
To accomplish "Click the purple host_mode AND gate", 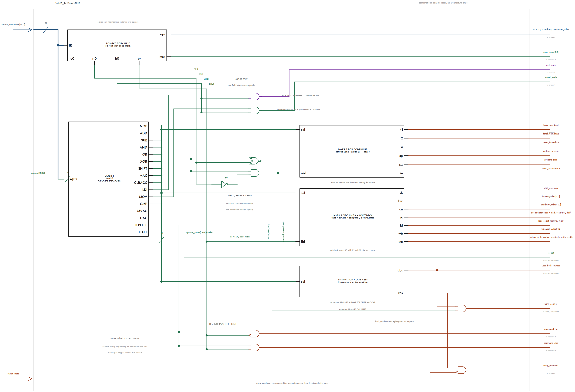I will (255, 96).
